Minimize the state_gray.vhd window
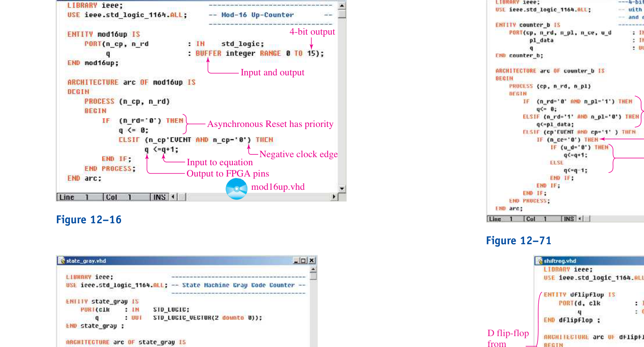644x347 pixels. (297, 261)
